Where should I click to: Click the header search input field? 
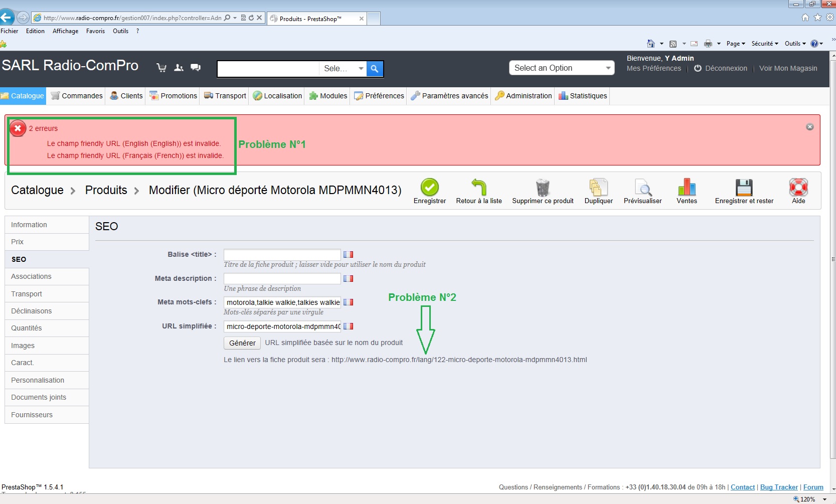pyautogui.click(x=268, y=69)
